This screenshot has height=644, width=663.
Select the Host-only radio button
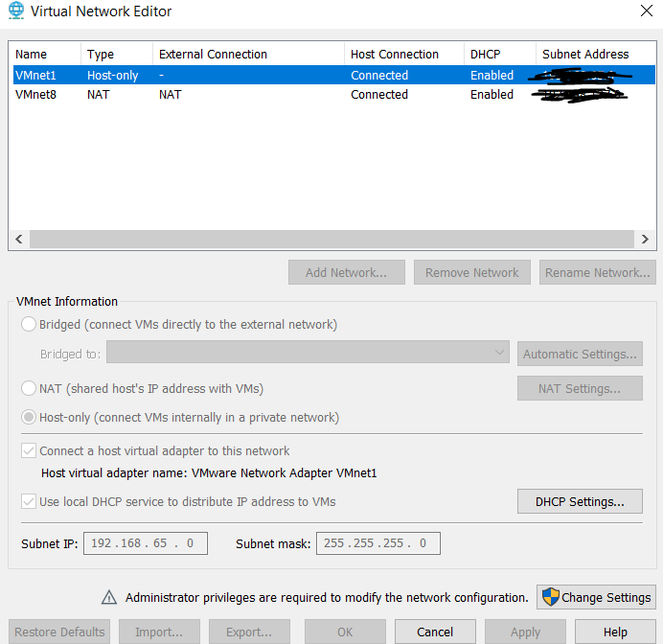pos(29,417)
